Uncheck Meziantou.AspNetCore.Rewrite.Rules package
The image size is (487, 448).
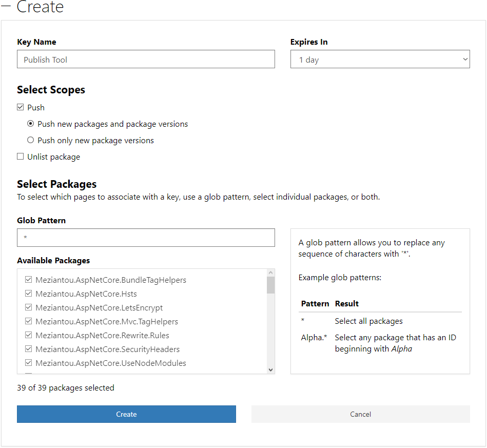(x=29, y=336)
